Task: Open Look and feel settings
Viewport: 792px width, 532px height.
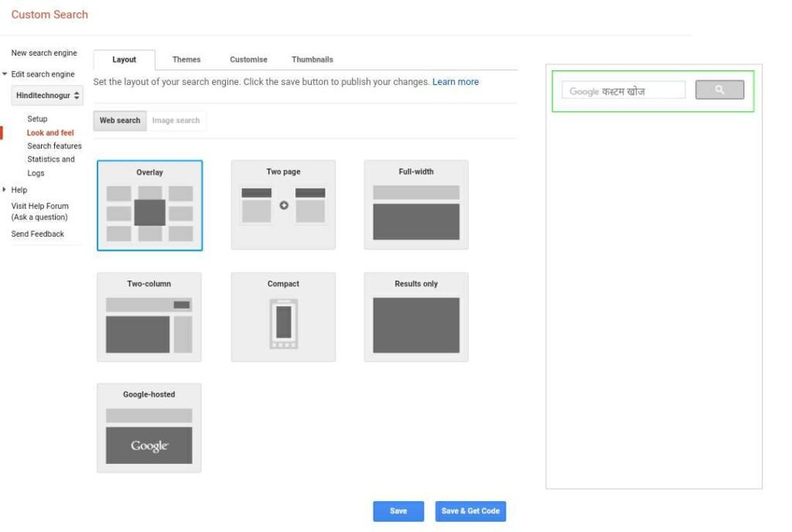Action: [50, 133]
